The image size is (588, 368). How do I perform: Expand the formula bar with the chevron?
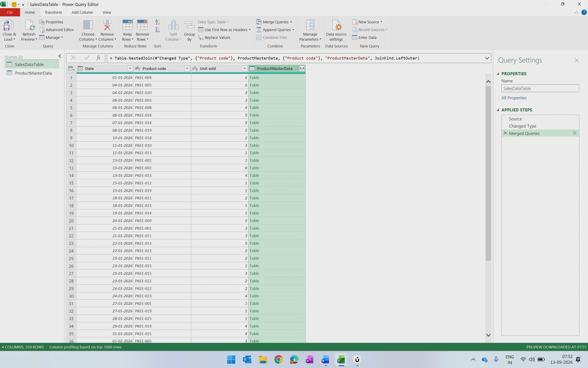(x=487, y=58)
